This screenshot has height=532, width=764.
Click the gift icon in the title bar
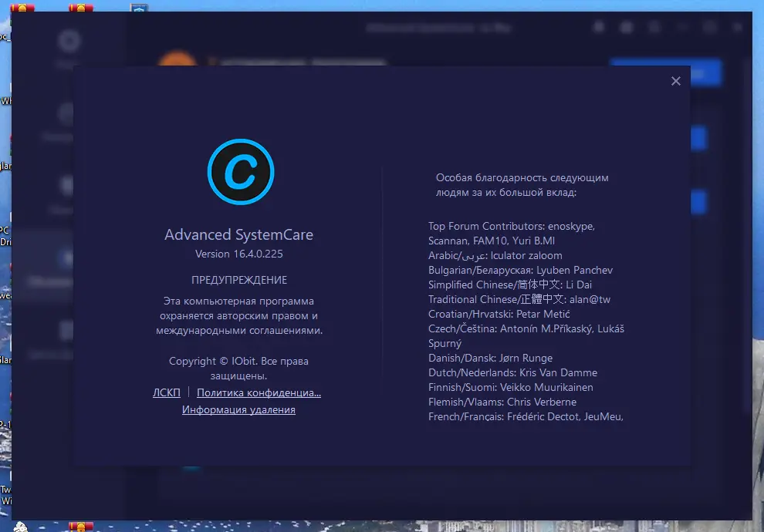click(x=598, y=26)
